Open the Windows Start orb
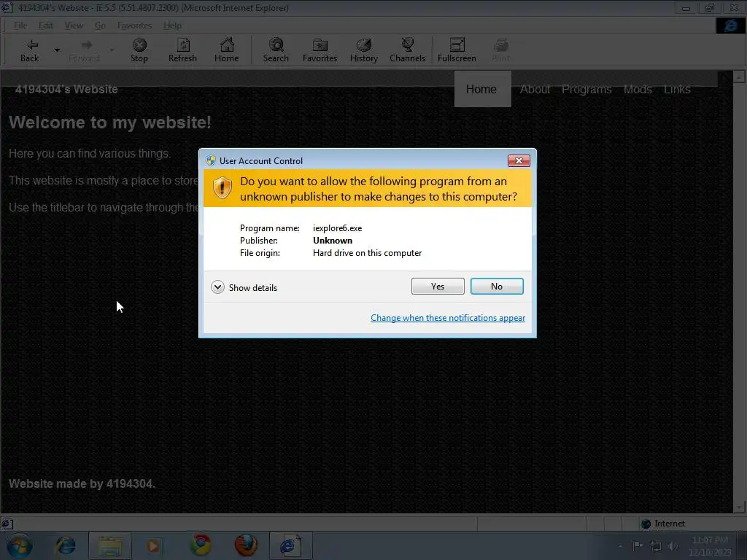 click(x=20, y=545)
